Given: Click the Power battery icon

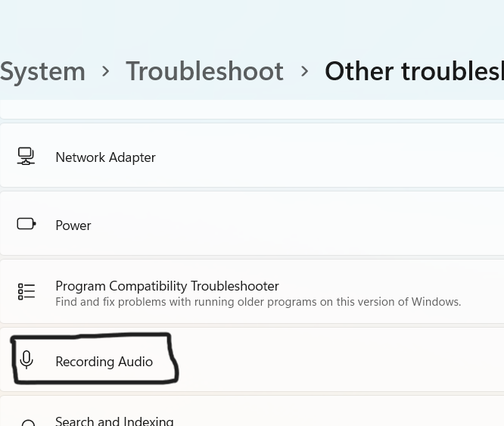Looking at the screenshot, I should 26,224.
